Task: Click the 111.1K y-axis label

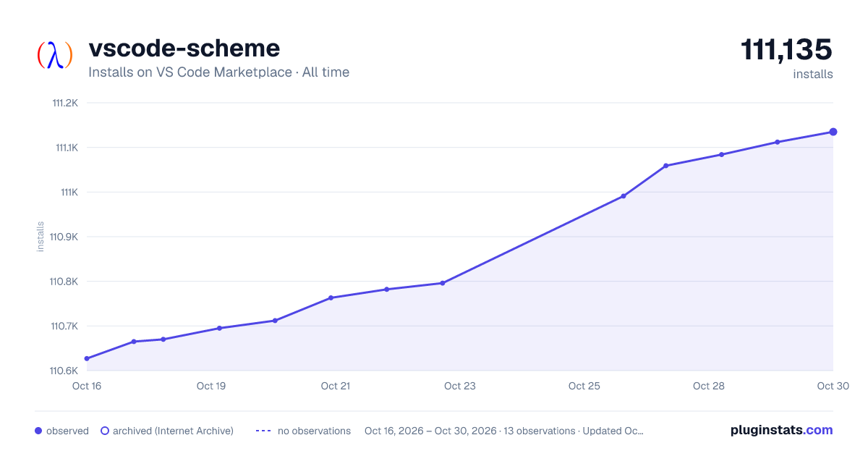Action: point(67,148)
